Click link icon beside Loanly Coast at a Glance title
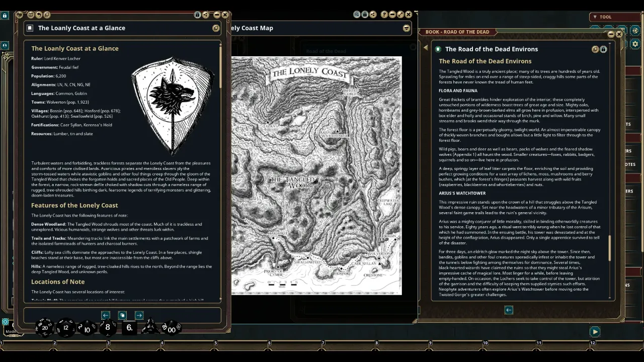This screenshot has height=362, width=644. (216, 28)
